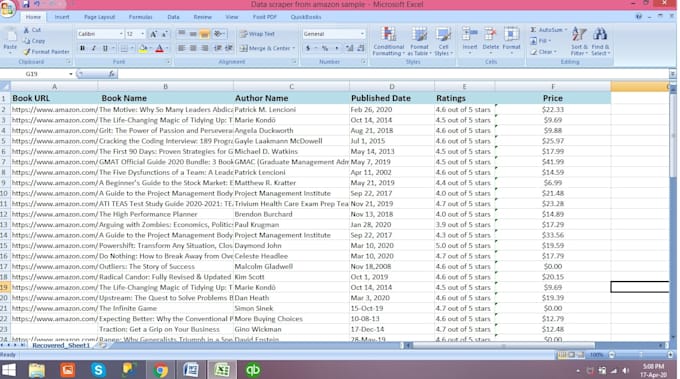The height and width of the screenshot is (379, 680).
Task: Activate the Format Painter brush
Action: [x=26, y=52]
